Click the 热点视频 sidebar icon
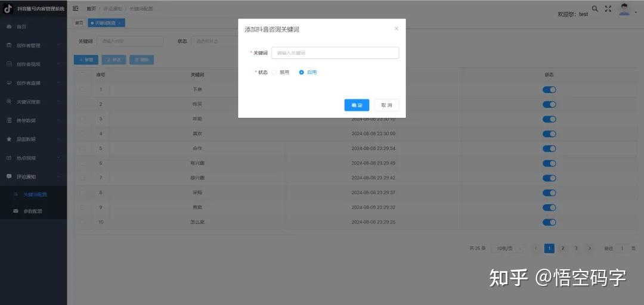Viewport: 644px width, 305px height. [x=9, y=158]
